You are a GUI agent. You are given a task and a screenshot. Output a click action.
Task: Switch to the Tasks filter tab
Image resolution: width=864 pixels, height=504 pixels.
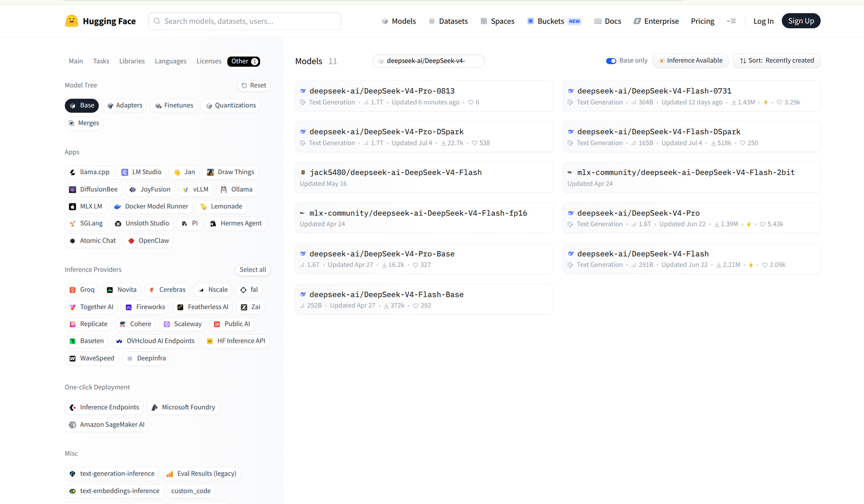pos(101,61)
